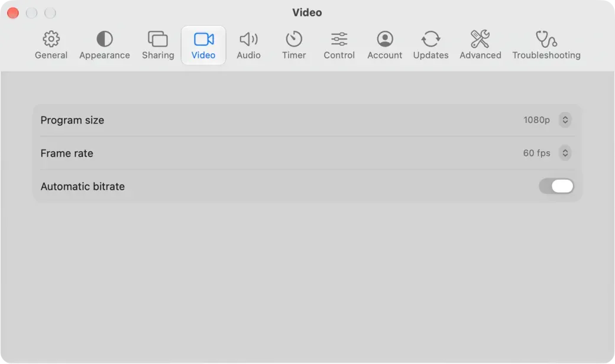
Task: Switch to the Updates pane
Action: tap(430, 45)
